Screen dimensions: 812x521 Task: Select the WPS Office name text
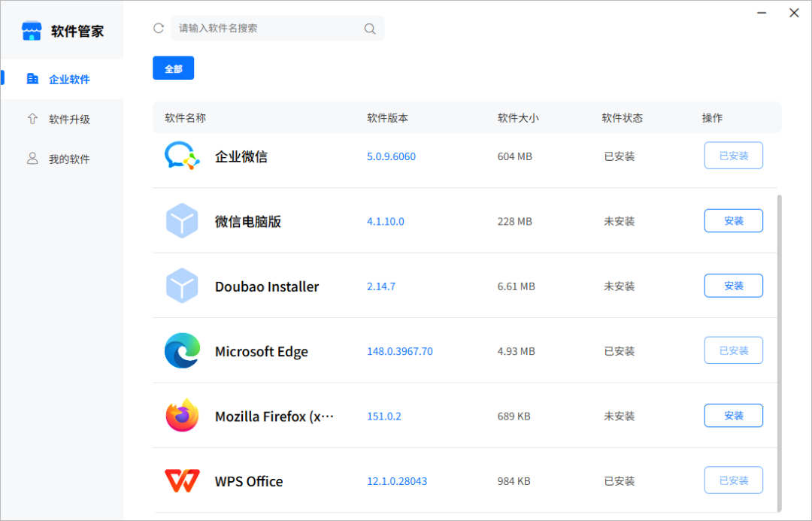[x=249, y=481]
